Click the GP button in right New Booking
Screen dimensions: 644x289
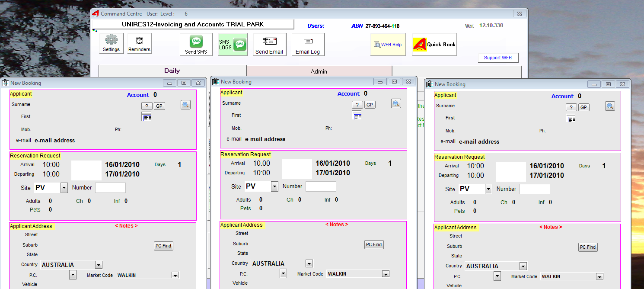coord(584,107)
